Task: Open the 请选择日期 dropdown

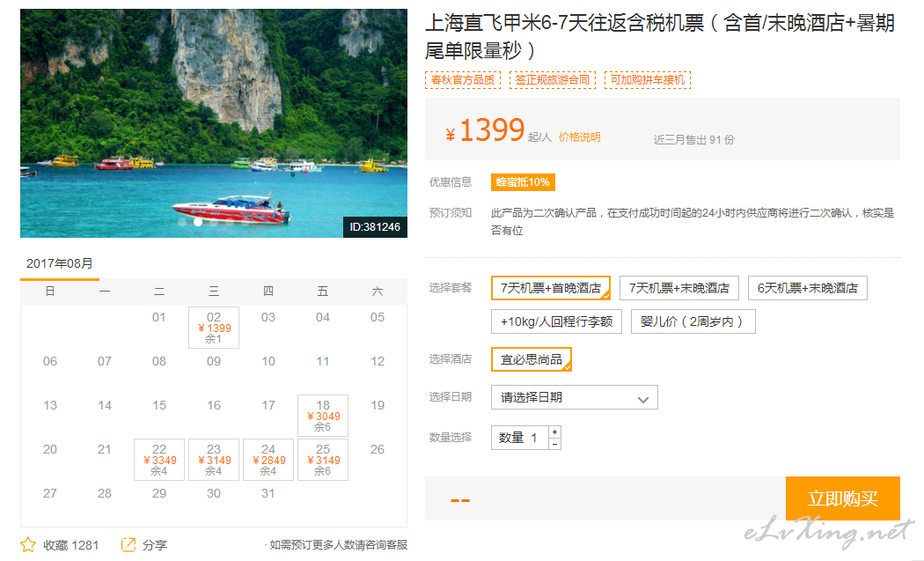Action: 574,397
